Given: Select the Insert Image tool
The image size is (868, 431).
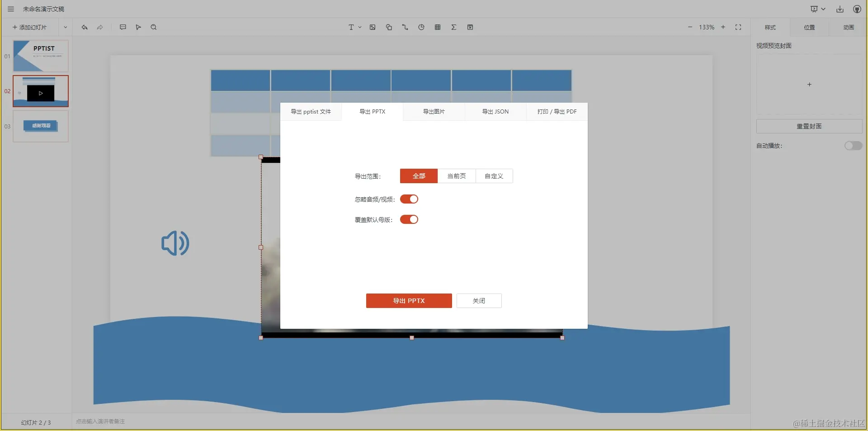Looking at the screenshot, I should click(372, 27).
